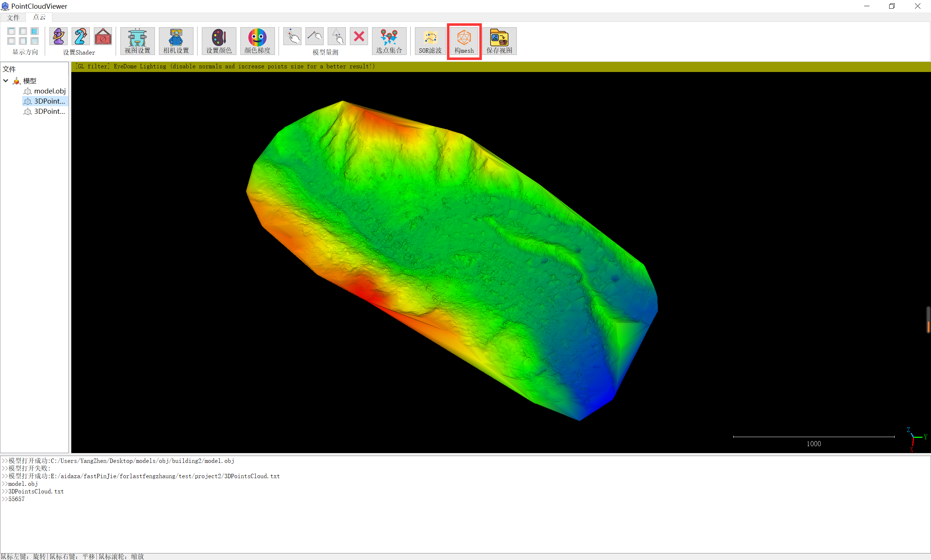
Task: Open the 相机设置 camera settings
Action: pyautogui.click(x=176, y=41)
